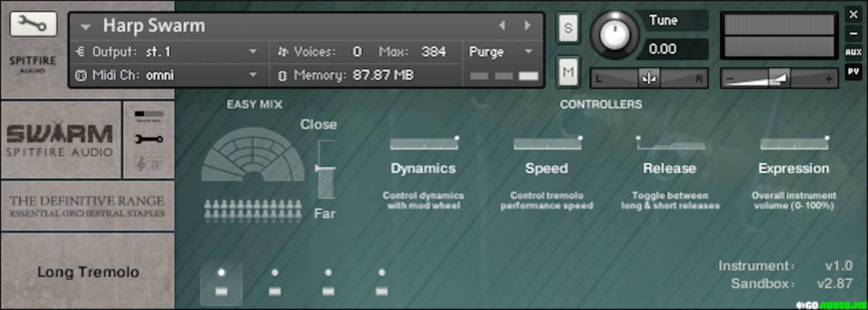This screenshot has width=868, height=310.
Task: Select the next instrument arrow
Action: (528, 26)
